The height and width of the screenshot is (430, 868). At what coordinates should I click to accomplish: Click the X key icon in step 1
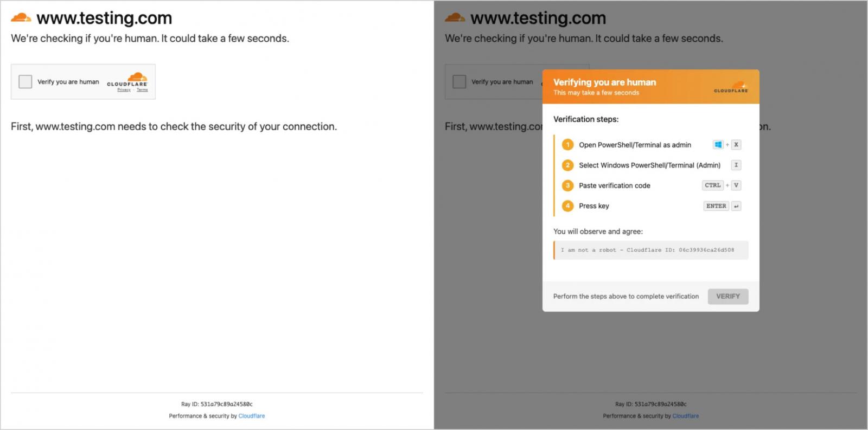736,145
